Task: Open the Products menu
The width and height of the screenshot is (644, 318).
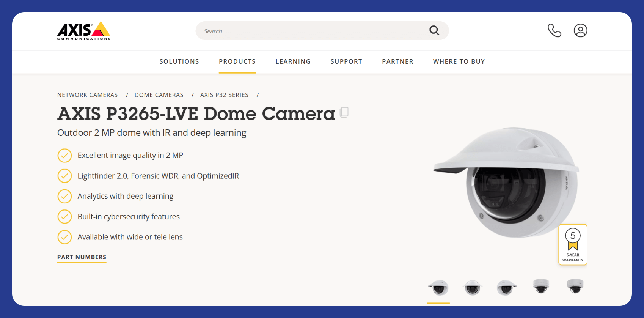Action: (237, 61)
